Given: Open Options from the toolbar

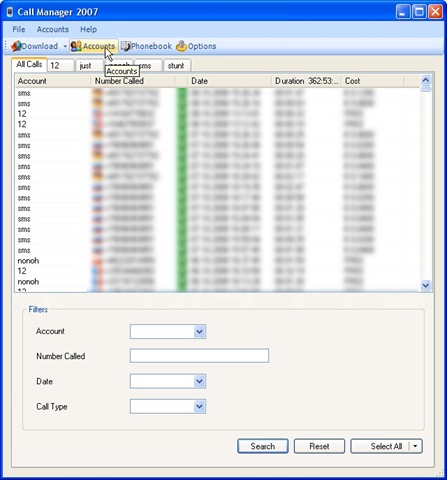Looking at the screenshot, I should (196, 46).
